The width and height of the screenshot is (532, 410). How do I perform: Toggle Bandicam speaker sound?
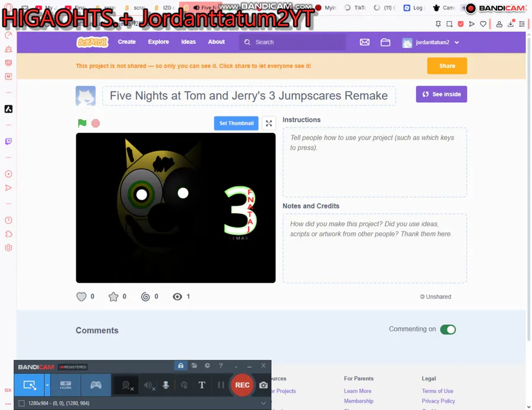[149, 385]
